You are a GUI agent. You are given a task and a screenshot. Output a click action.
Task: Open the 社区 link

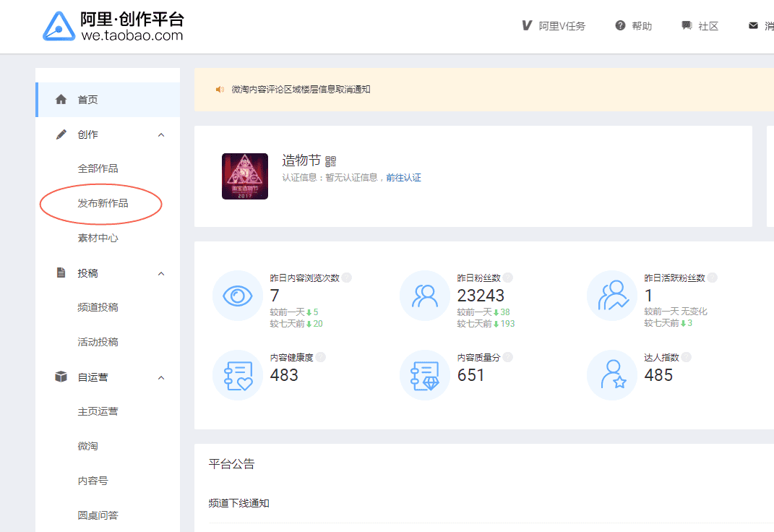pyautogui.click(x=708, y=26)
